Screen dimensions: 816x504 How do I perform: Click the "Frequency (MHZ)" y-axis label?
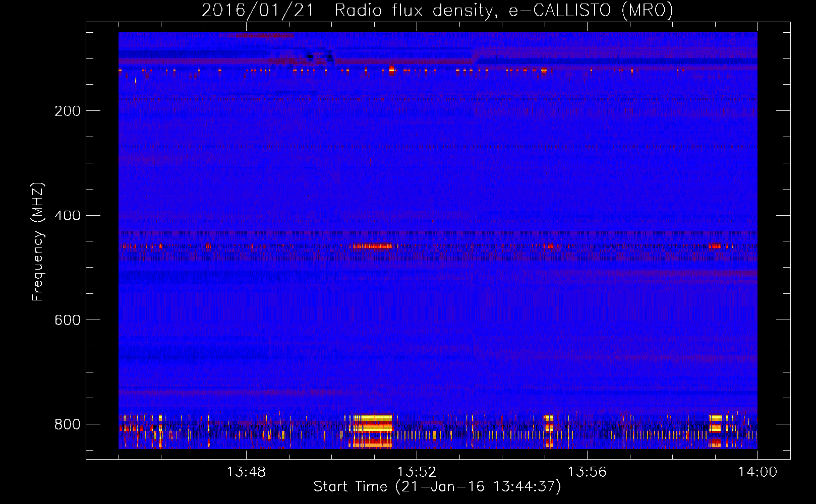(37, 242)
